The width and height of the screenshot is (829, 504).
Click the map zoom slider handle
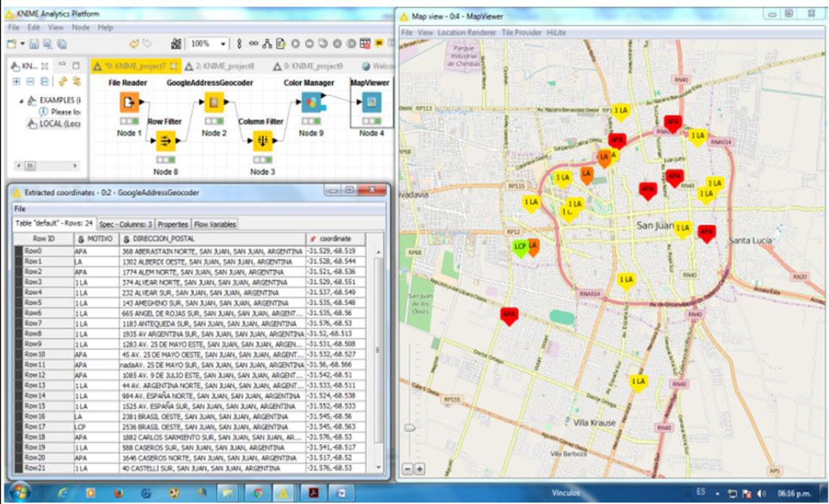(409, 427)
